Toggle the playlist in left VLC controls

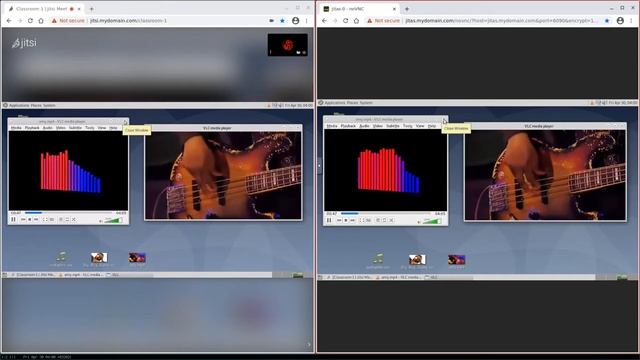[61, 220]
